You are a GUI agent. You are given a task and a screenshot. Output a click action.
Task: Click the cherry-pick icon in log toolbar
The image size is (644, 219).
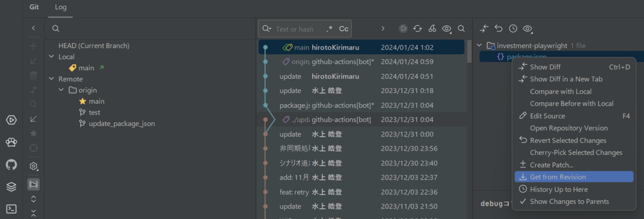[x=432, y=28]
